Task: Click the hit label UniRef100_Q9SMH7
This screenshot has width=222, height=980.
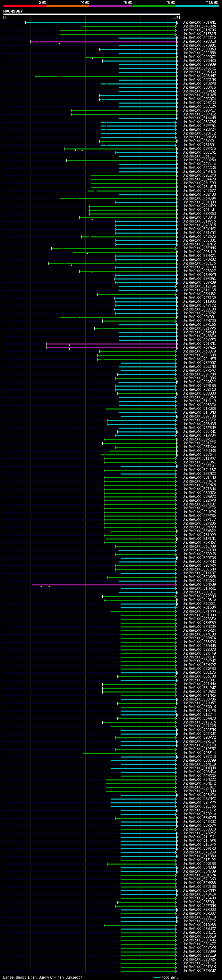Action: 199,76
